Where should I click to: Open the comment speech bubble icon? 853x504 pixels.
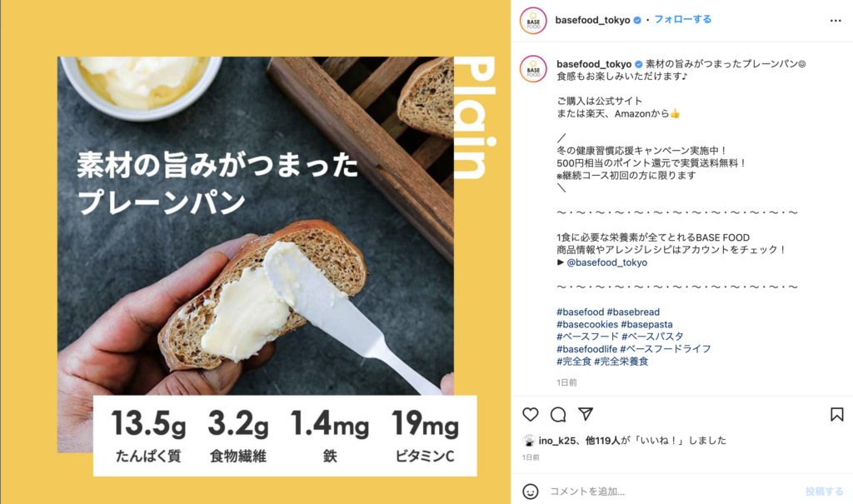coord(558,415)
